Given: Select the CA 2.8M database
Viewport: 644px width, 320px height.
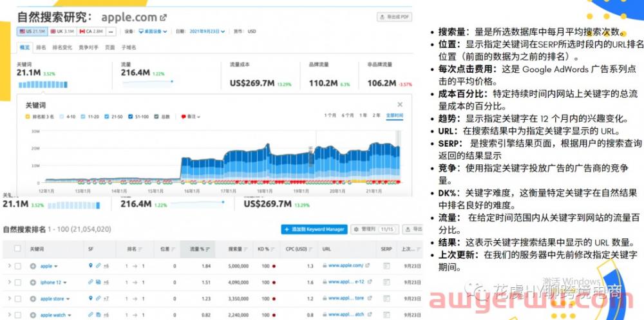Looking at the screenshot, I should click(x=91, y=31).
